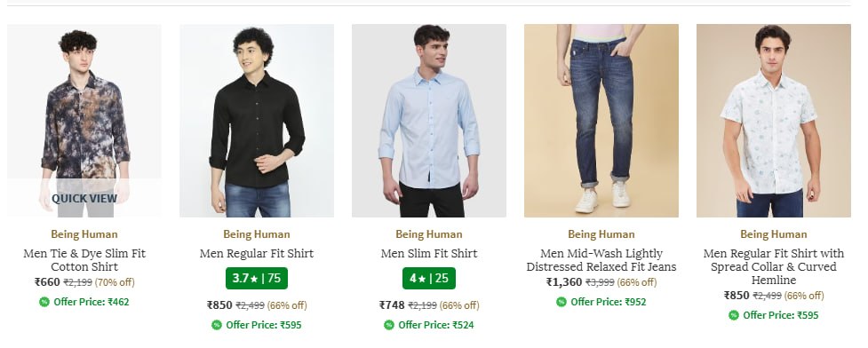Screen dimensions: 868x348
Task: Click offer icon beside Offer Price ₹952
Action: pos(561,302)
